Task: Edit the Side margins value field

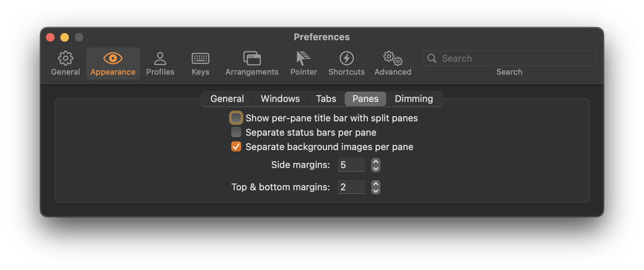Action: [x=351, y=164]
